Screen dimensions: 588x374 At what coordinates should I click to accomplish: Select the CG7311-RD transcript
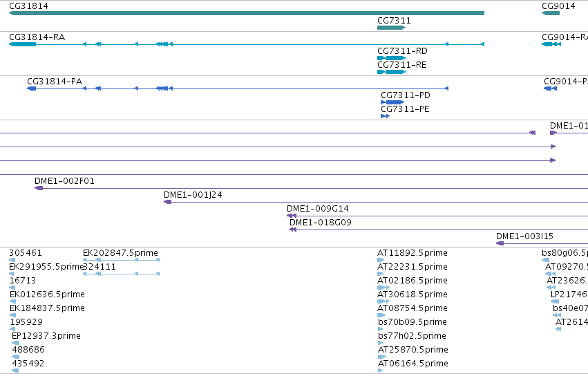[392, 58]
